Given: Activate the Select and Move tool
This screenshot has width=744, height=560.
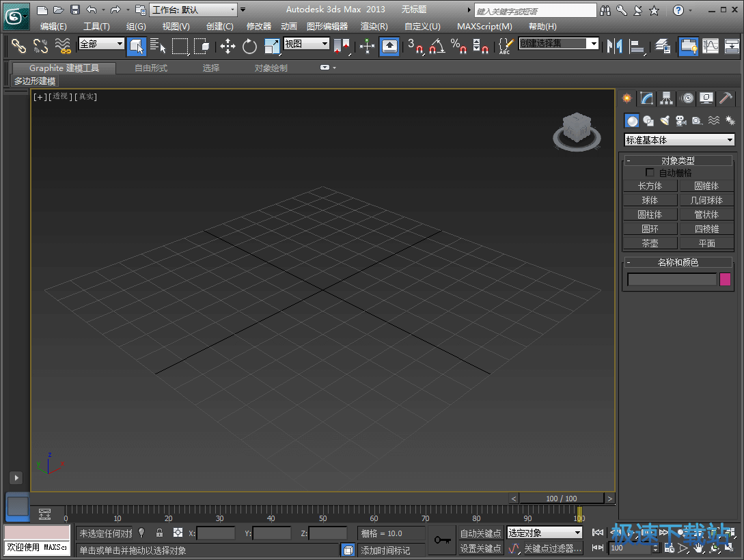Looking at the screenshot, I should coord(228,46).
